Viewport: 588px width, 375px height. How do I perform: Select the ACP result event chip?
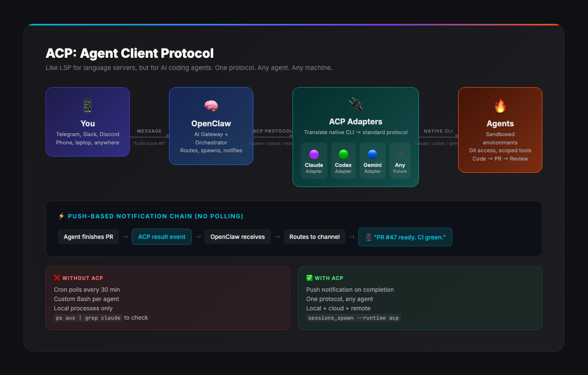pyautogui.click(x=162, y=237)
